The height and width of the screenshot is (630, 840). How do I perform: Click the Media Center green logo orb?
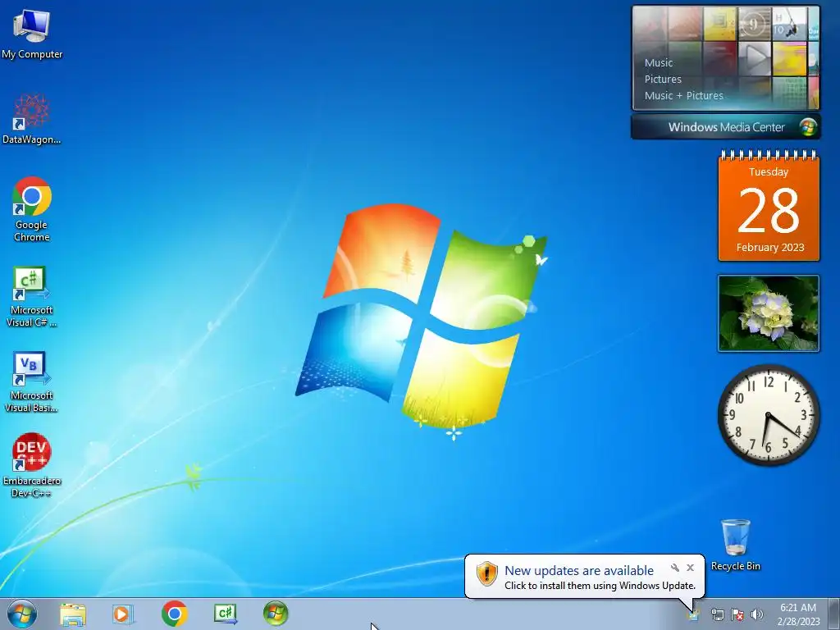[x=807, y=127]
